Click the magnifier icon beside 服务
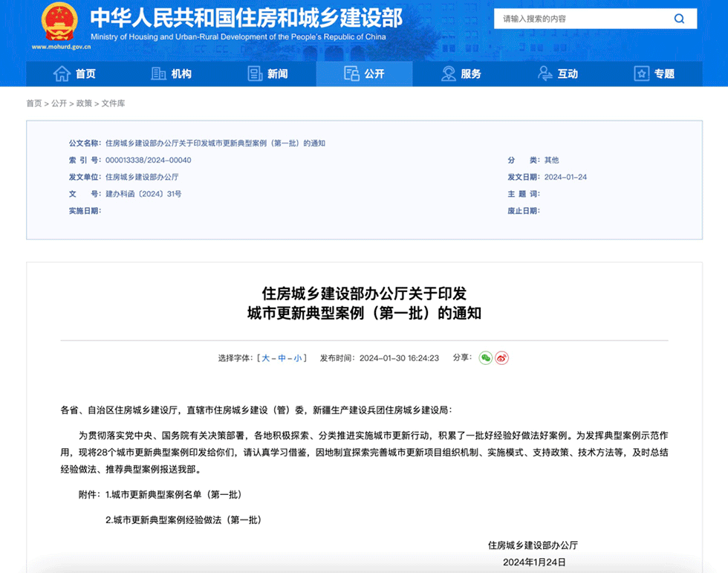Screen dimensions: 728x573 tap(447, 74)
